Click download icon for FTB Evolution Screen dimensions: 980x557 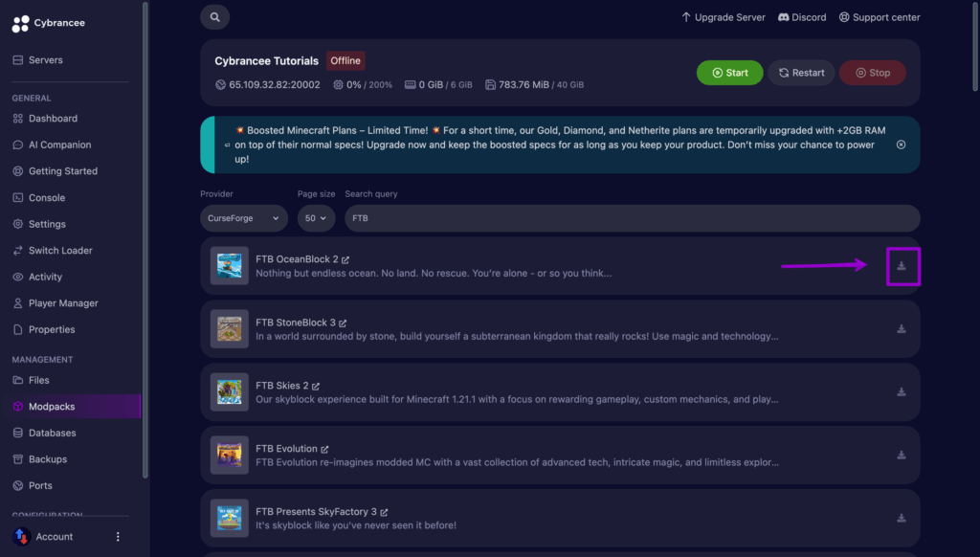(x=902, y=456)
